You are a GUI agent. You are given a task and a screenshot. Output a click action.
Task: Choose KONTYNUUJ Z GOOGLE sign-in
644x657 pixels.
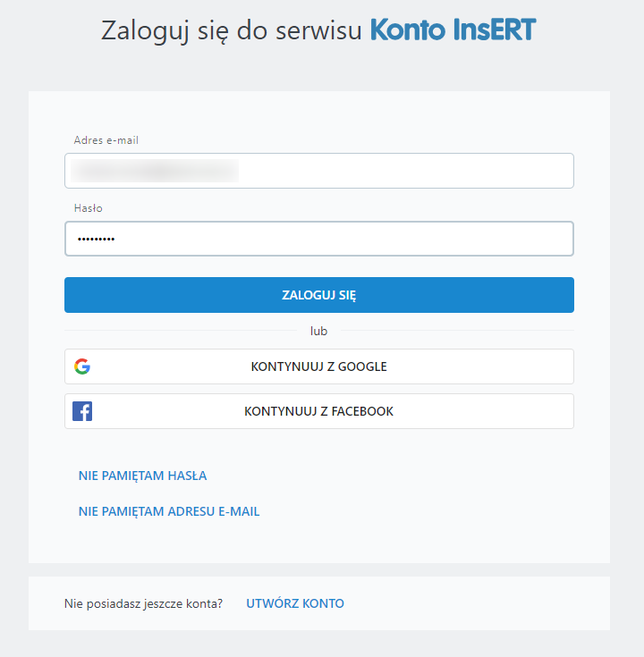(x=318, y=366)
